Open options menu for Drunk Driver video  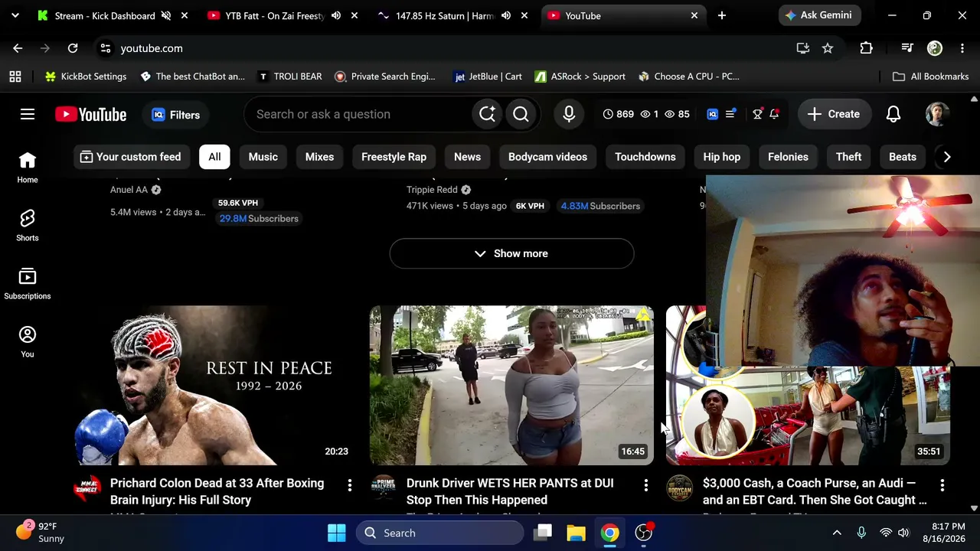[646, 485]
